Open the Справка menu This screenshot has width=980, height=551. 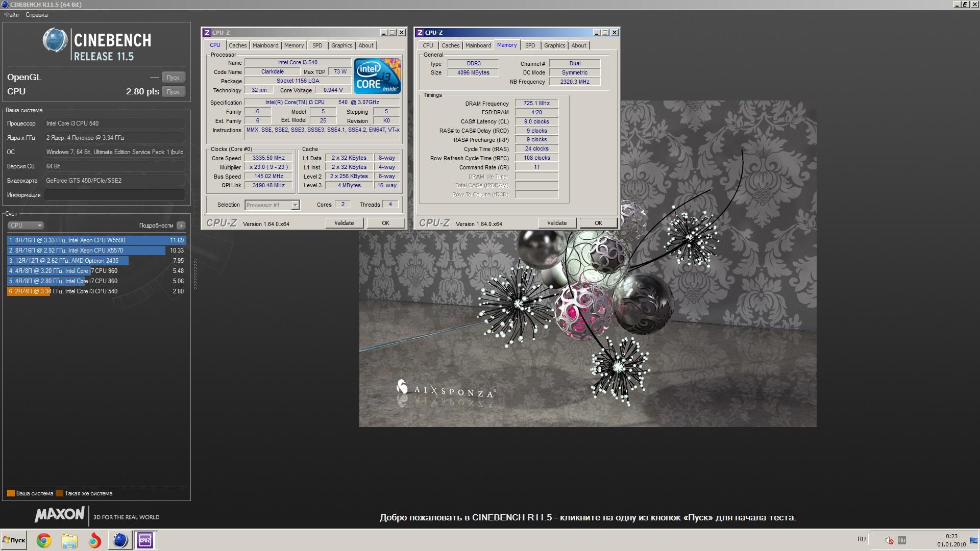tap(36, 15)
